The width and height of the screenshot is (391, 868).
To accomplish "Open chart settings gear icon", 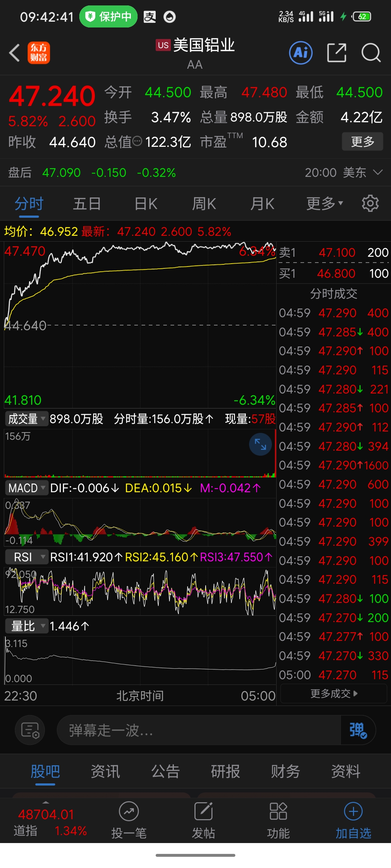I will click(370, 203).
